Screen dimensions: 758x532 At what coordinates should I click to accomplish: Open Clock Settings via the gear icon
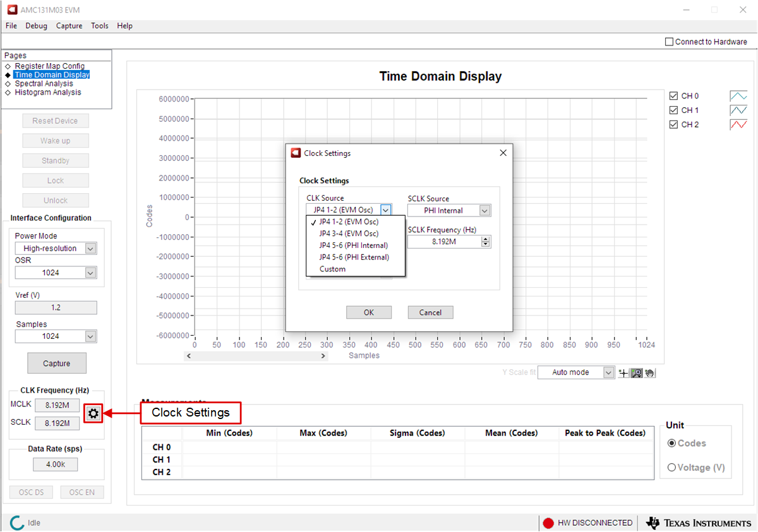93,413
